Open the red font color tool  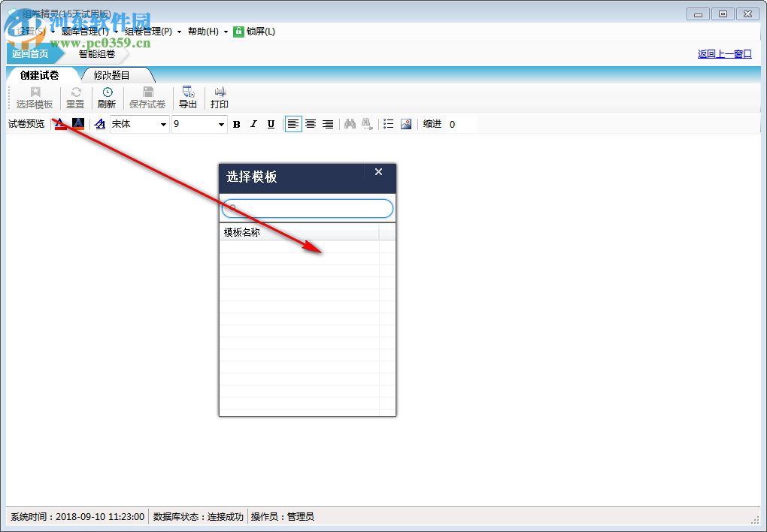click(x=60, y=124)
